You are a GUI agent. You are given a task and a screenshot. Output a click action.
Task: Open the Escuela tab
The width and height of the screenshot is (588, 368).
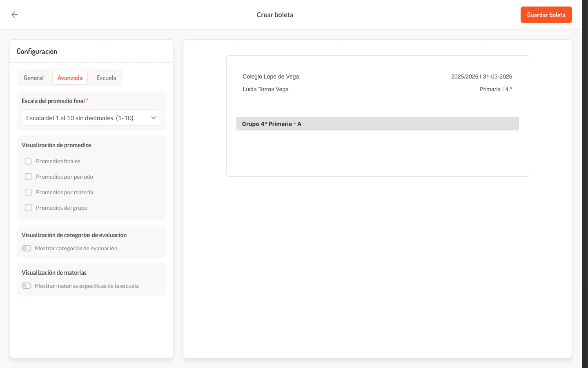pos(106,78)
